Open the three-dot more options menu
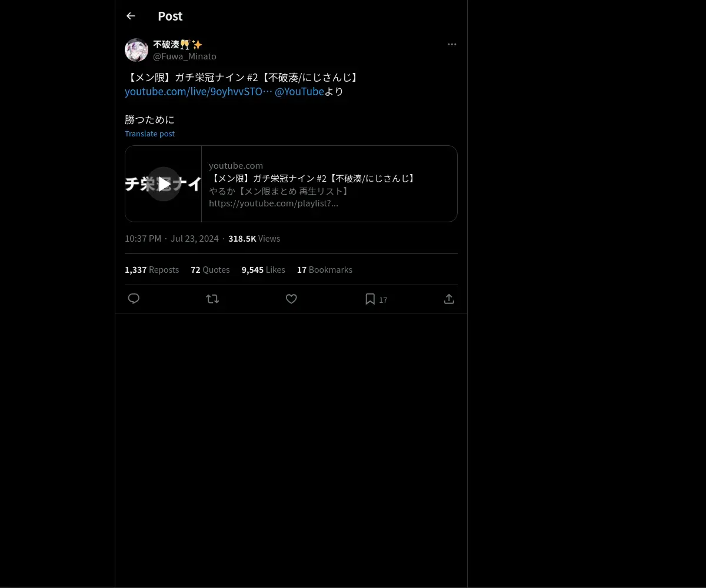Viewport: 706px width, 588px height. point(452,44)
